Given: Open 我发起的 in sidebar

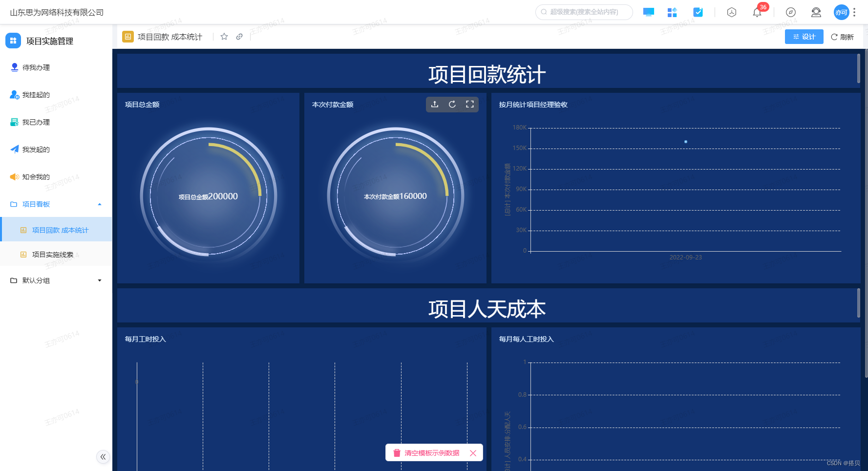Looking at the screenshot, I should (56, 150).
